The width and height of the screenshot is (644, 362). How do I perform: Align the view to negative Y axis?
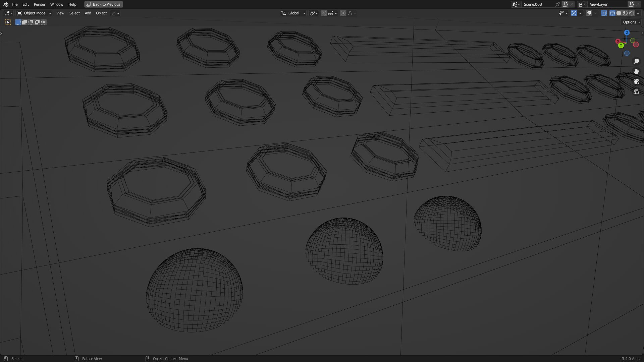[x=633, y=41]
